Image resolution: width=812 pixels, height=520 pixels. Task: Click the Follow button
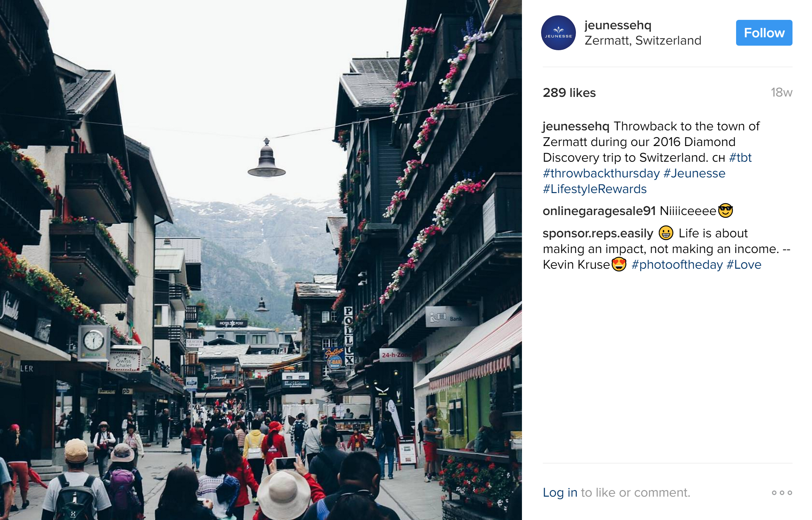point(764,33)
